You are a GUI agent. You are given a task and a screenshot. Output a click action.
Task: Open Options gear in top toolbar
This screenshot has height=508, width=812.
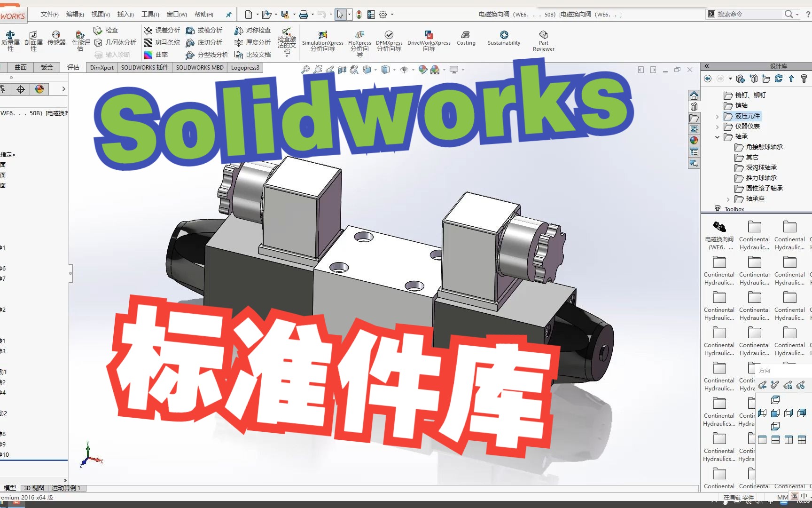click(x=383, y=15)
